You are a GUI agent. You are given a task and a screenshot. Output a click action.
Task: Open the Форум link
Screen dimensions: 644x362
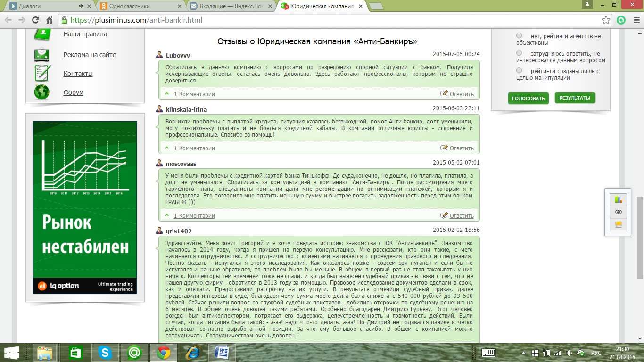click(74, 92)
